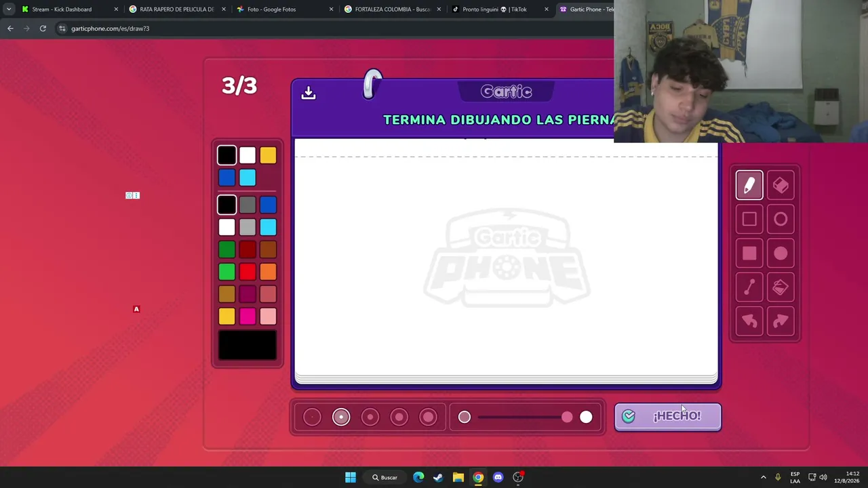Image resolution: width=868 pixels, height=488 pixels.
Task: Pick the brown color swatch
Action: pos(268,249)
